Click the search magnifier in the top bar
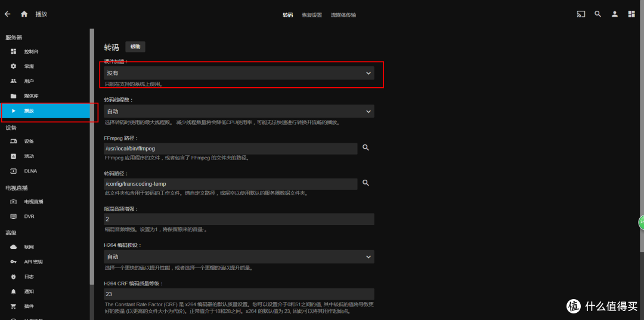Image resolution: width=644 pixels, height=320 pixels. pos(597,14)
